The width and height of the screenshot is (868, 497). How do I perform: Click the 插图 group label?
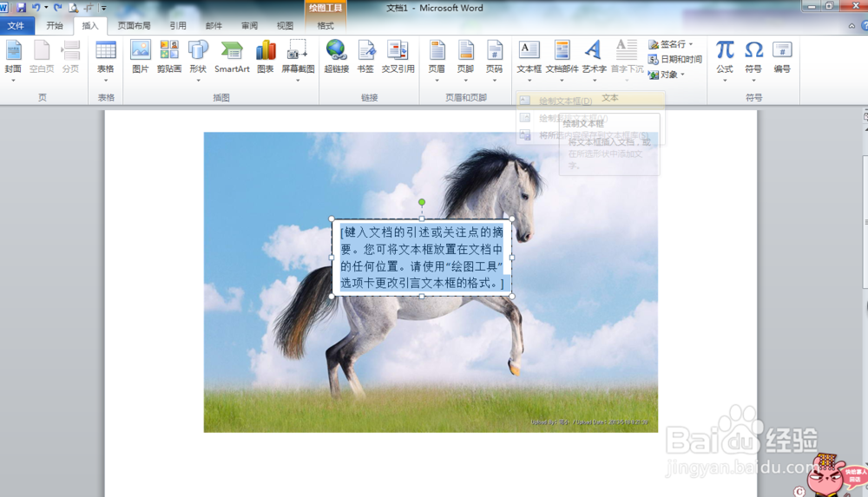click(x=221, y=97)
